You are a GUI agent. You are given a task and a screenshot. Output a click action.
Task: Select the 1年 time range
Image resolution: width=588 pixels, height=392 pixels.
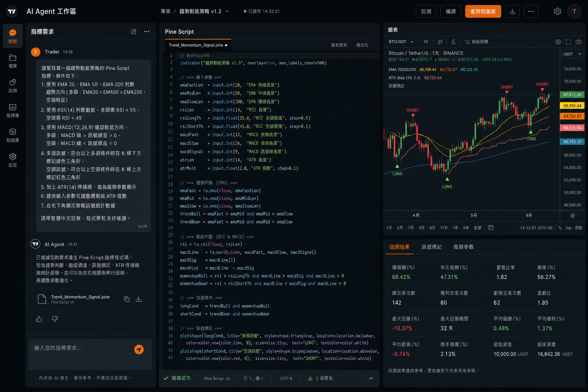[x=455, y=228]
